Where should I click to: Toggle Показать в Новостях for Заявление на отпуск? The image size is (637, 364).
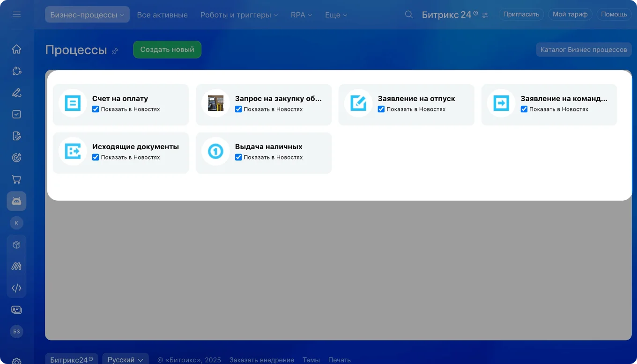coord(381,109)
